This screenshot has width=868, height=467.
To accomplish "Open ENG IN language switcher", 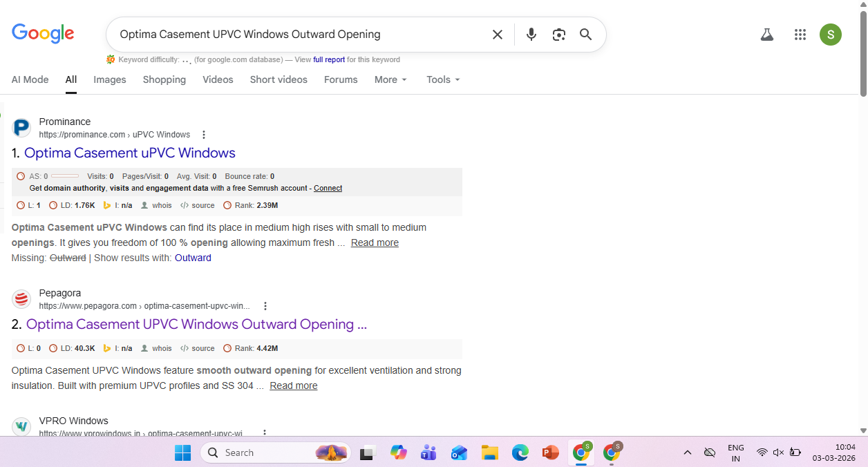I will click(736, 452).
